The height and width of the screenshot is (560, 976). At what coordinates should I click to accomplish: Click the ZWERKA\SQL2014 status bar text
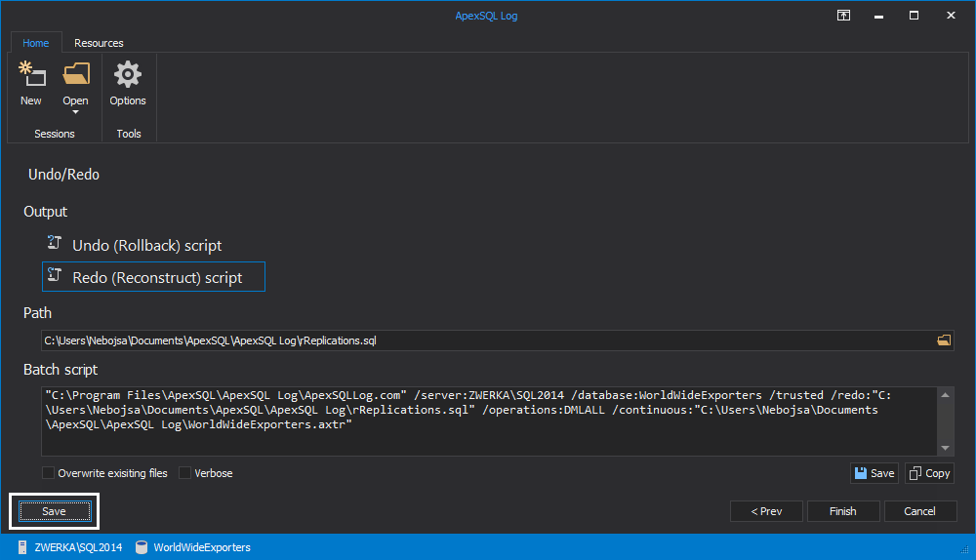78,547
